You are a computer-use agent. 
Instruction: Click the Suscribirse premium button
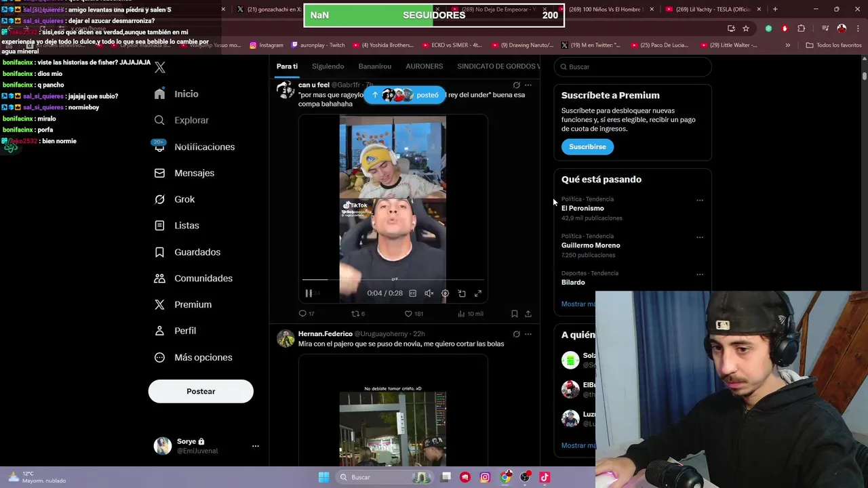coord(587,147)
